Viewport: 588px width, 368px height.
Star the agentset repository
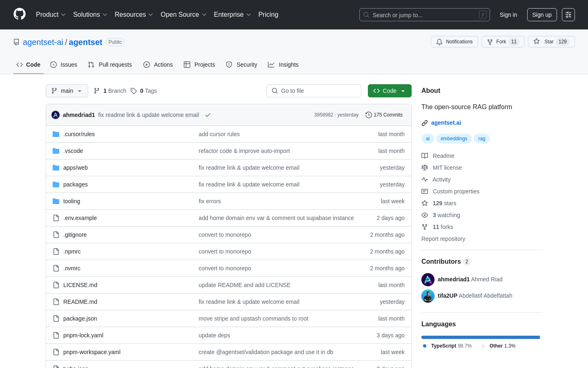click(x=551, y=42)
